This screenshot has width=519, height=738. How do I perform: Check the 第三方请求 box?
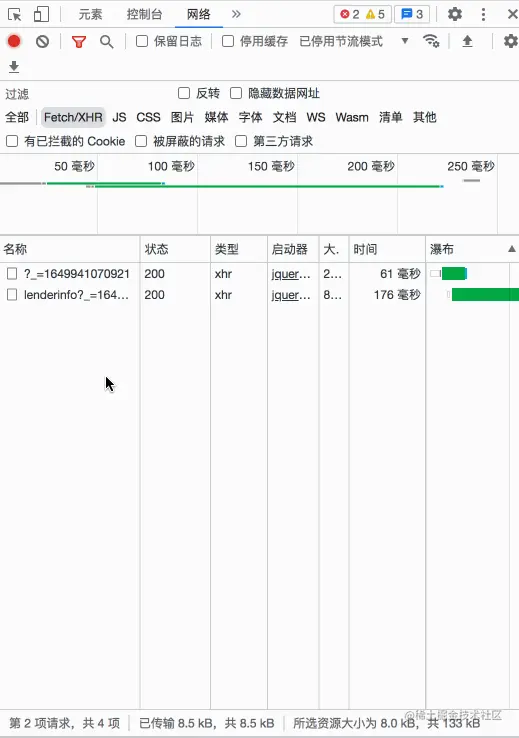(241, 141)
